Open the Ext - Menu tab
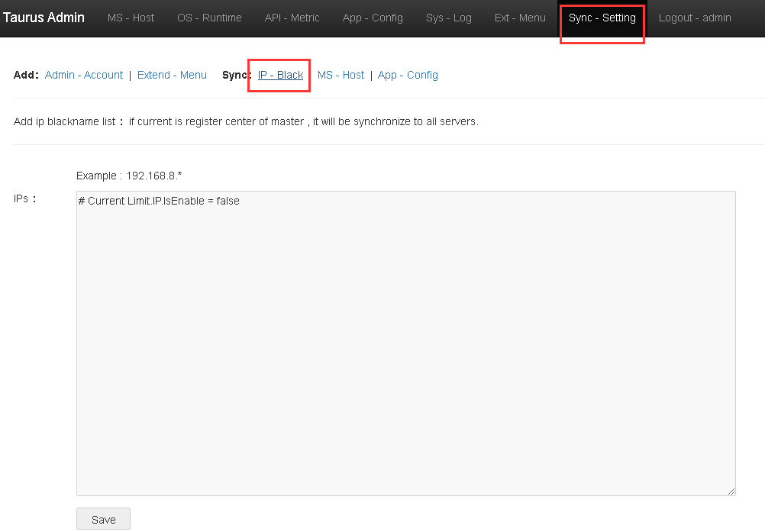The image size is (765, 532). click(520, 18)
